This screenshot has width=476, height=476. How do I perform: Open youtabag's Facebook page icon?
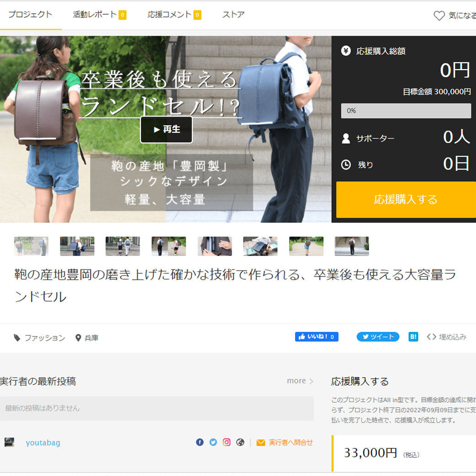[200, 442]
